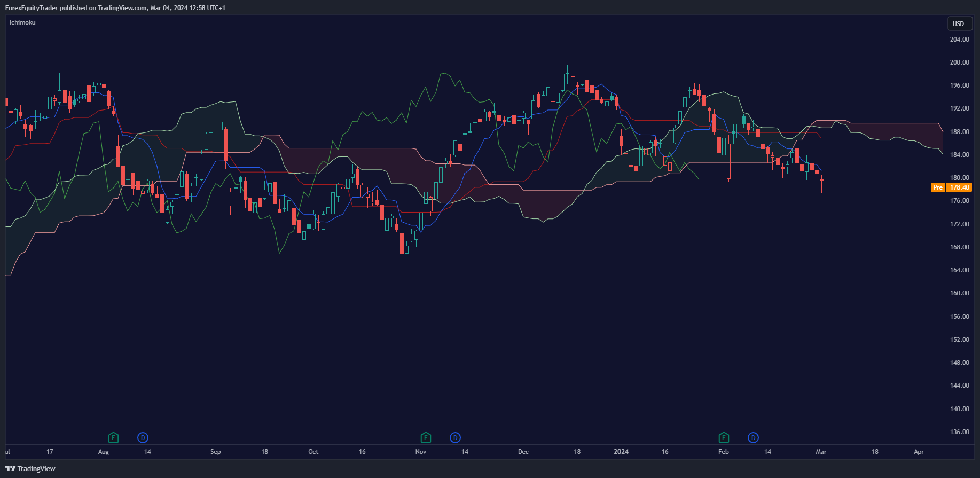Click the orange Pre market label
This screenshot has width=980, height=478.
(938, 187)
